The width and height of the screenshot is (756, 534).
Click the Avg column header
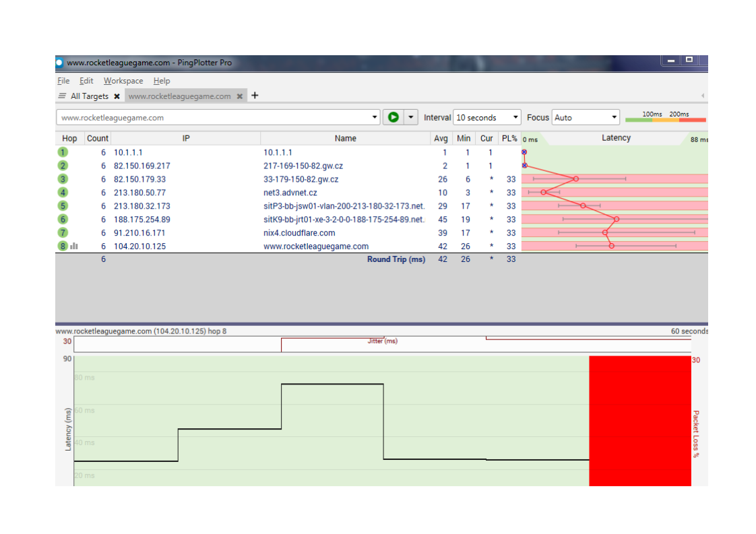coord(441,138)
